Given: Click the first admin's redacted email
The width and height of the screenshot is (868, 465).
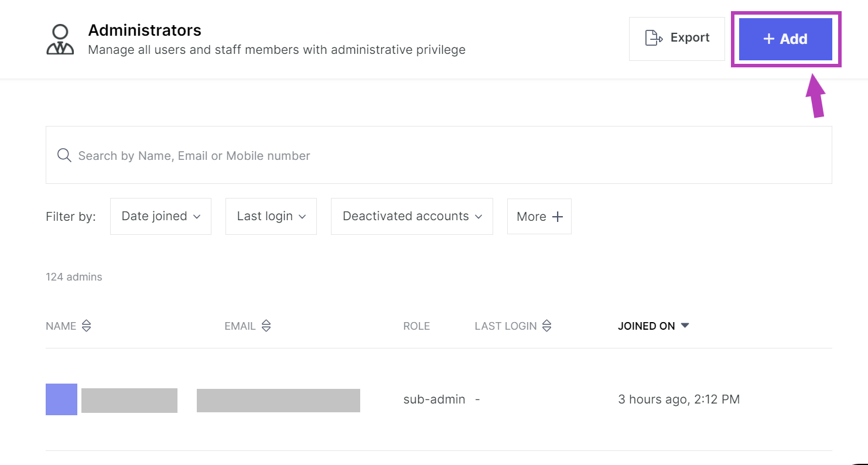Looking at the screenshot, I should [278, 401].
